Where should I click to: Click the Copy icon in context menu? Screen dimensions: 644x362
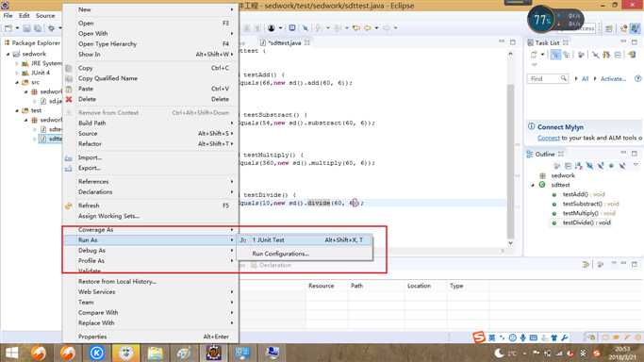(x=69, y=68)
